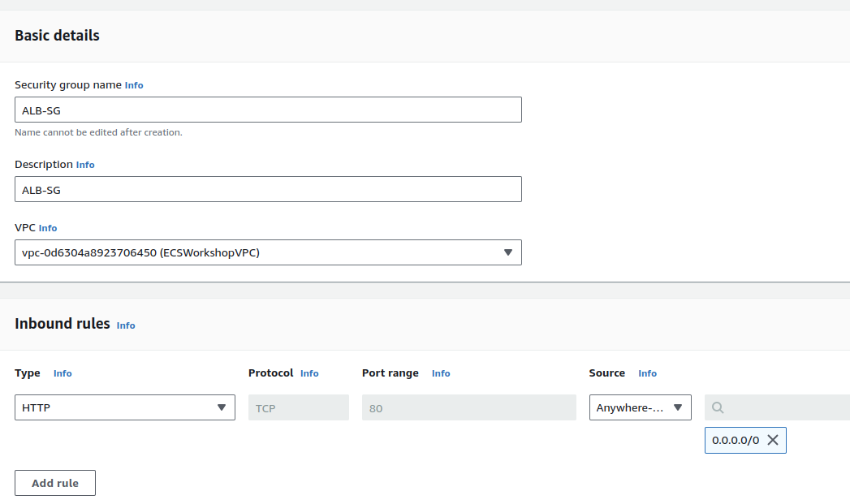
Task: Focus the Security group name input field
Action: click(x=268, y=110)
